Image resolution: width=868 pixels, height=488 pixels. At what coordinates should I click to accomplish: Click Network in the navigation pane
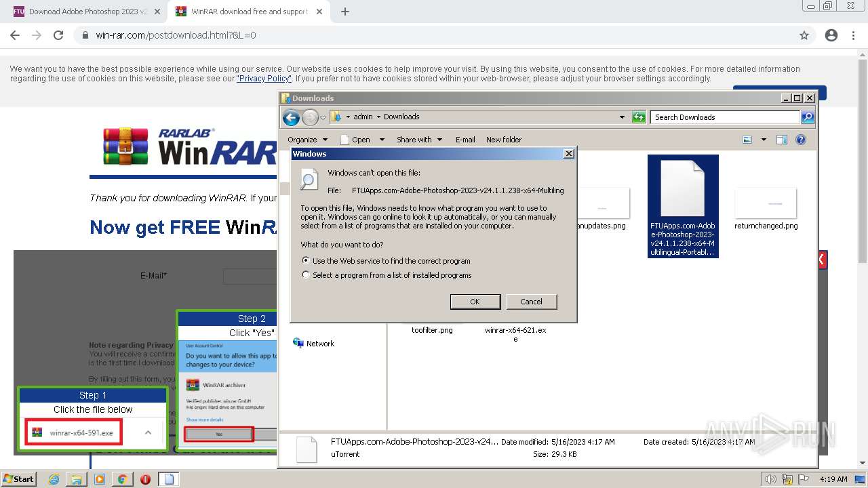[314, 344]
